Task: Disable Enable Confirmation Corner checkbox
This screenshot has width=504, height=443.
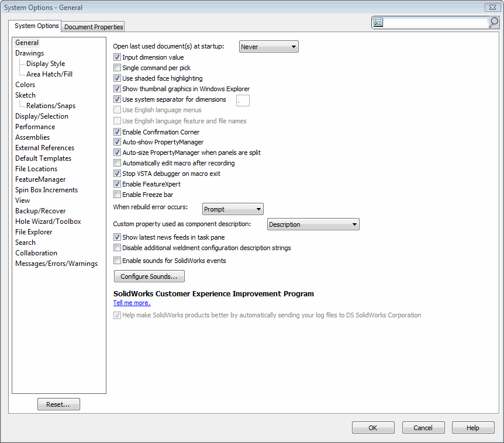Action: click(117, 132)
